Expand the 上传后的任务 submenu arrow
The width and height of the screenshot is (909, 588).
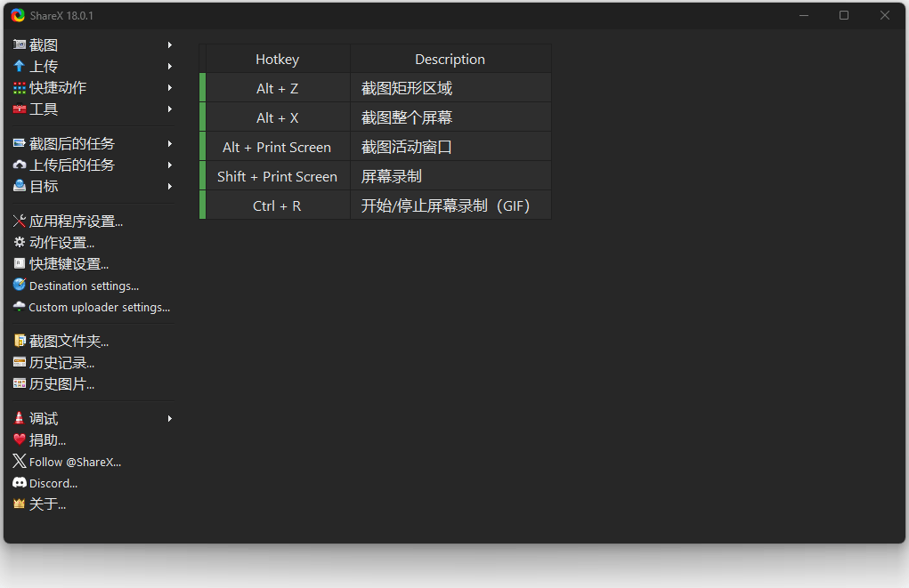(170, 165)
